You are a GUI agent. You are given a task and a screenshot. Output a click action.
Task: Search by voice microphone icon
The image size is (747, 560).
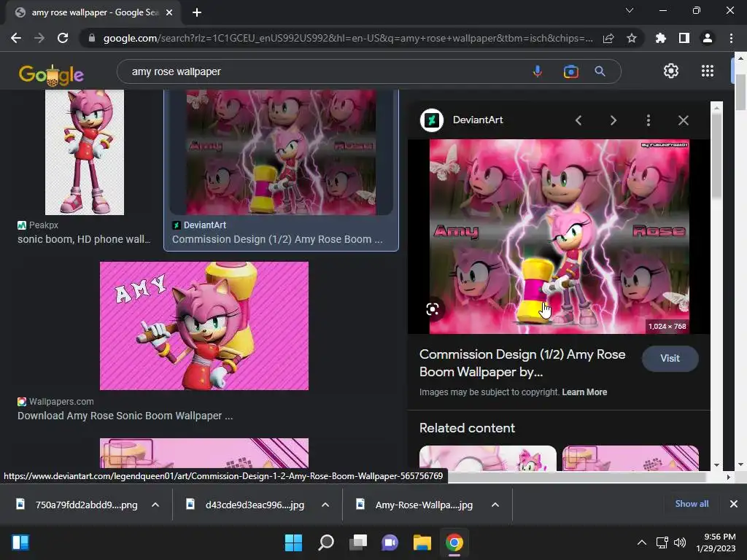[x=538, y=71]
